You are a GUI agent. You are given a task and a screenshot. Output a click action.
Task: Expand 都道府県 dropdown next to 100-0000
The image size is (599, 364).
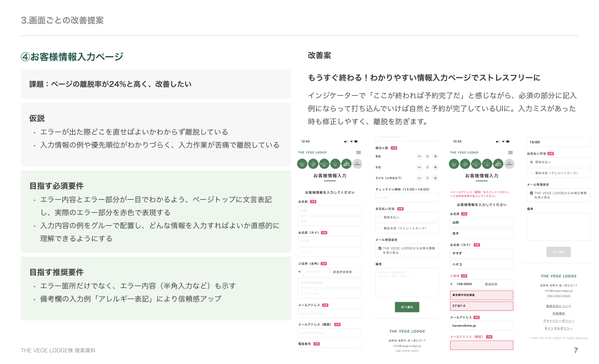[498, 284]
